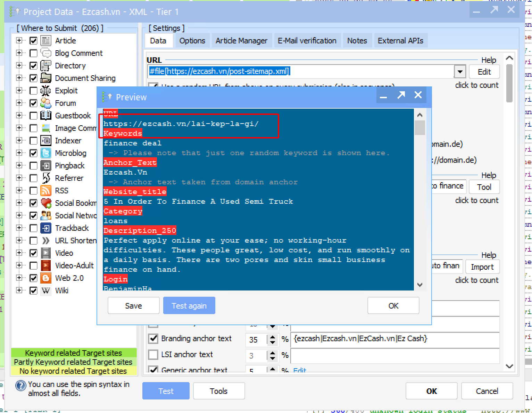532x413 pixels.
Task: Disable Branding anchor text checkbox
Action: coord(153,338)
